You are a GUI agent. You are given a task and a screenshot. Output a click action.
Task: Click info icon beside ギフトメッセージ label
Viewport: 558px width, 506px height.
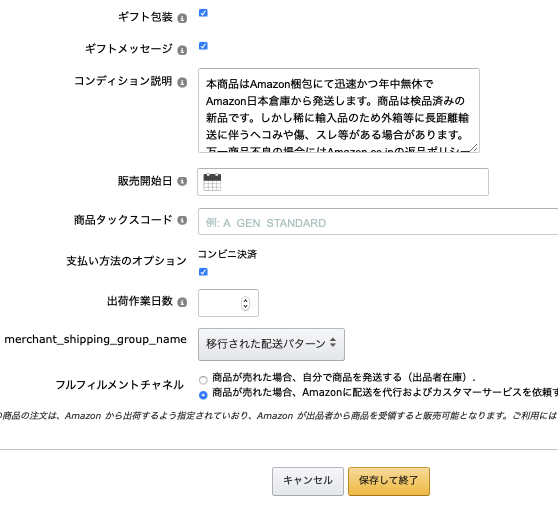[182, 50]
